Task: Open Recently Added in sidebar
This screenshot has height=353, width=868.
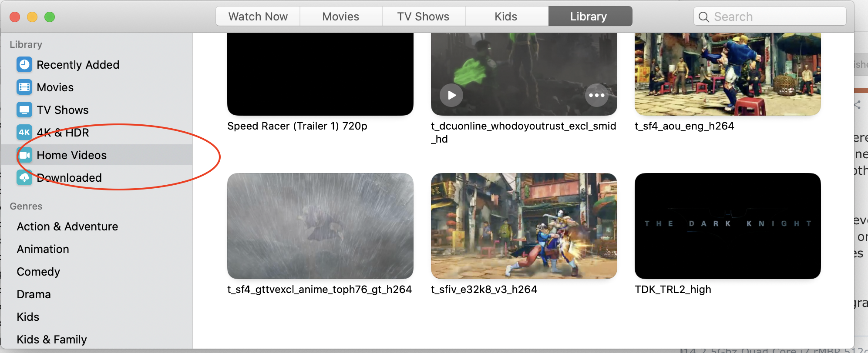Action: (x=97, y=65)
